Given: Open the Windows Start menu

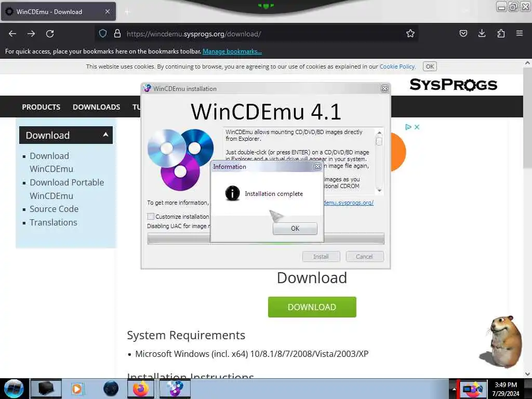Looking at the screenshot, I should 14,389.
